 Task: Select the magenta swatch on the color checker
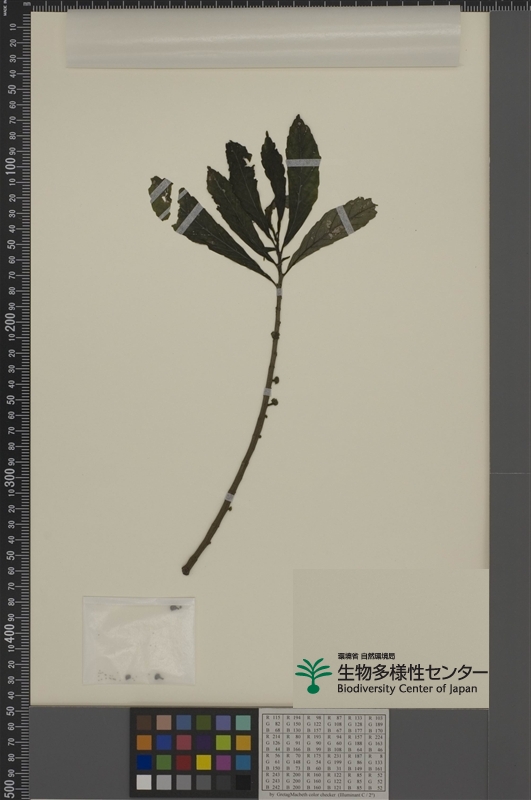click(x=223, y=762)
